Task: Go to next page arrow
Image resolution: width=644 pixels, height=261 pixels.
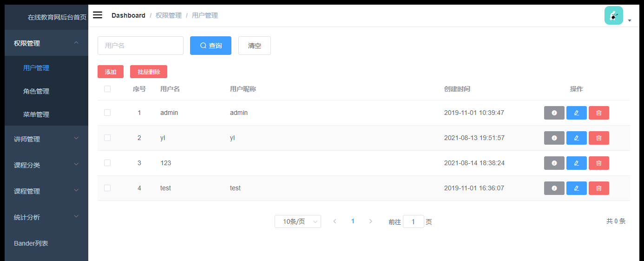Action: pos(371,221)
